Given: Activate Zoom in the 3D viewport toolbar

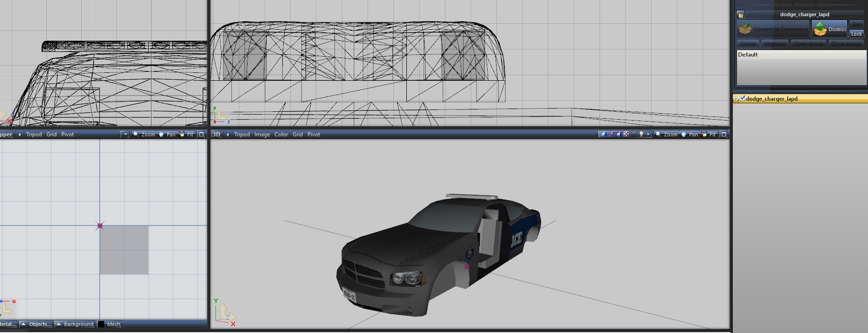Looking at the screenshot, I should (666, 134).
